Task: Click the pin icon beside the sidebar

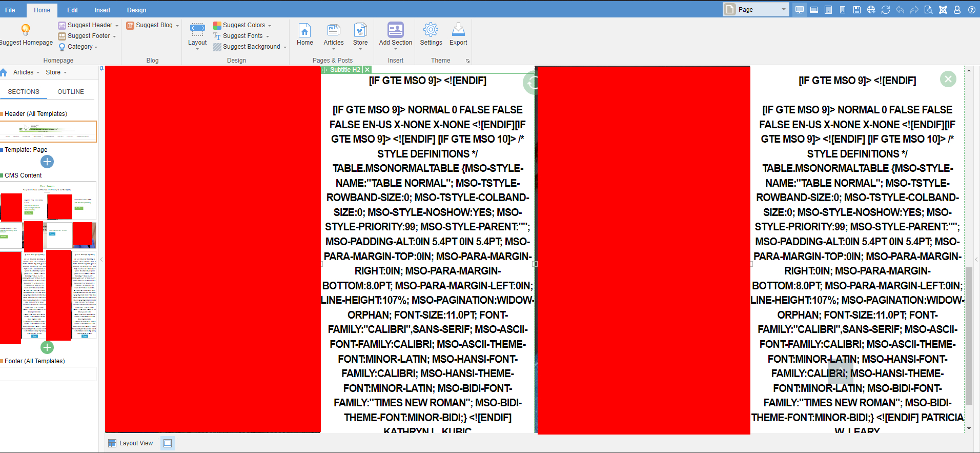Action: pos(101,68)
